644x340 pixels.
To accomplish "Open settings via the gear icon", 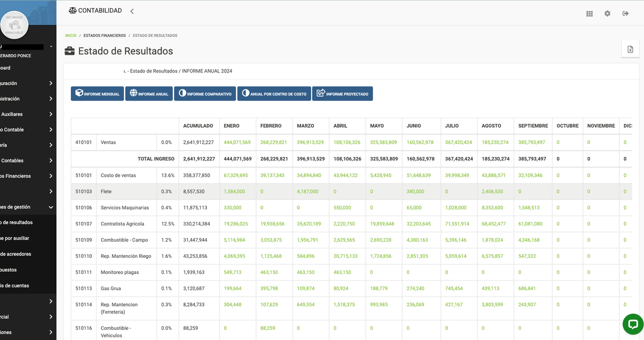I will point(607,14).
